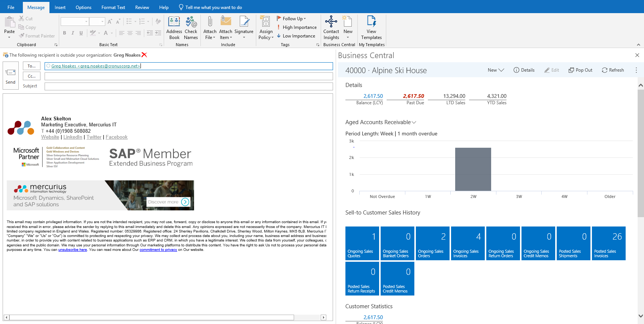Increase indent
Viewport: 644px width, 324px height.
pyautogui.click(x=158, y=33)
